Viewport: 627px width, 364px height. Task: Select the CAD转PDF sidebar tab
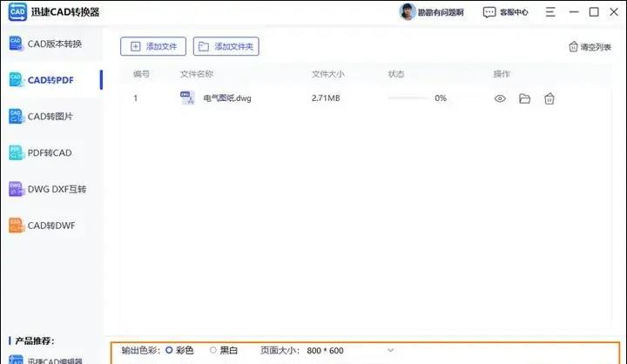point(51,80)
